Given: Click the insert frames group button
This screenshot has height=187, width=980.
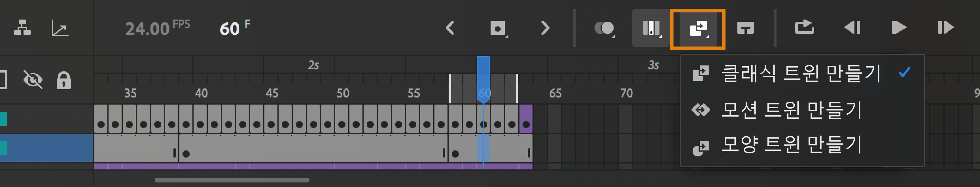Looking at the screenshot, I should (x=651, y=28).
